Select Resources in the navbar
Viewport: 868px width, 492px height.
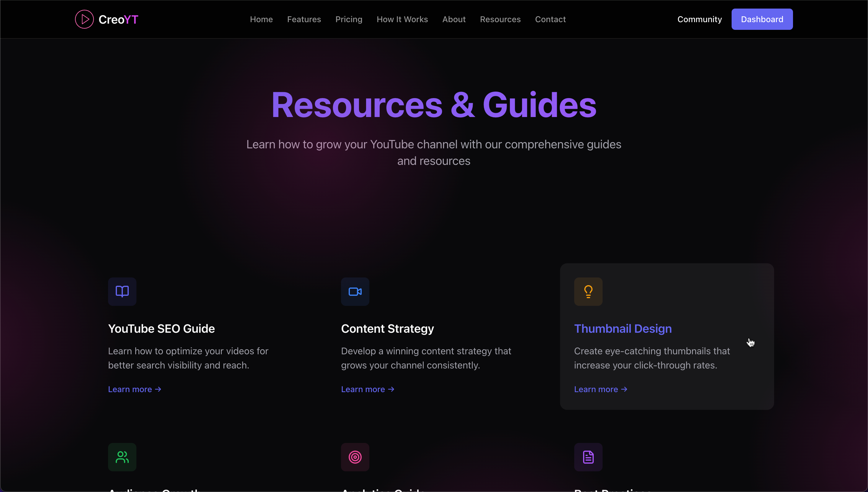pos(500,19)
